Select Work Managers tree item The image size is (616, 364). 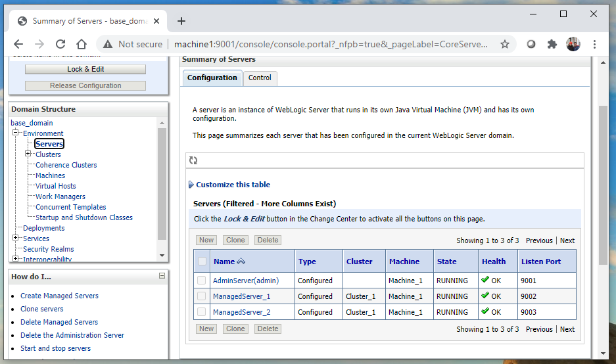pyautogui.click(x=60, y=196)
